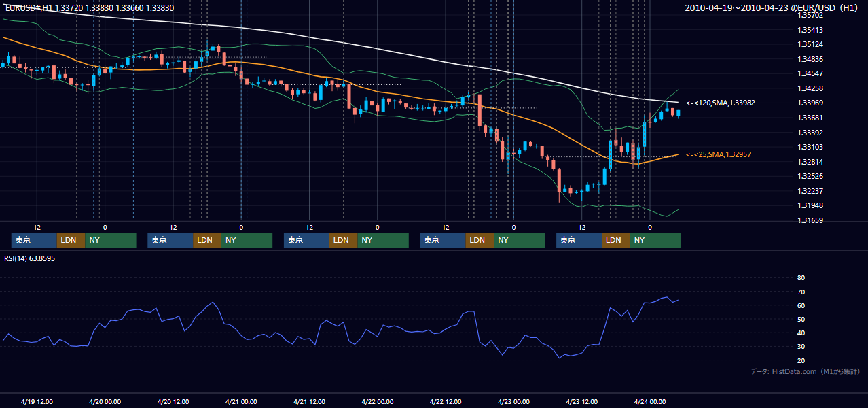This screenshot has height=408, width=868.
Task: Click the 4/19 12:00 time axis label
Action: coord(37,402)
